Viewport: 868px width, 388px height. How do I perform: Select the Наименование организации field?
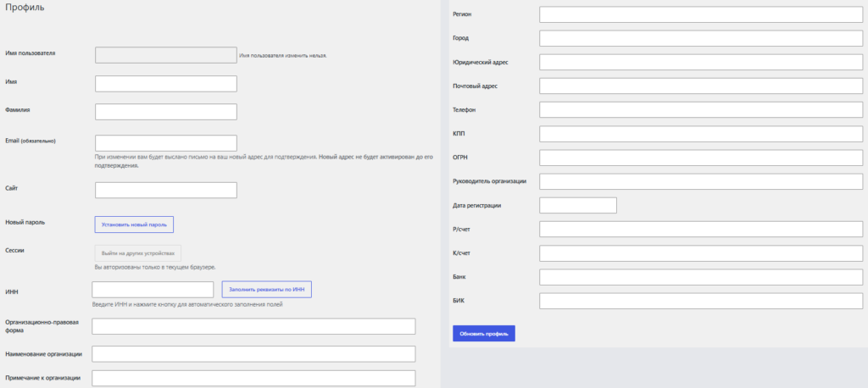click(x=253, y=354)
